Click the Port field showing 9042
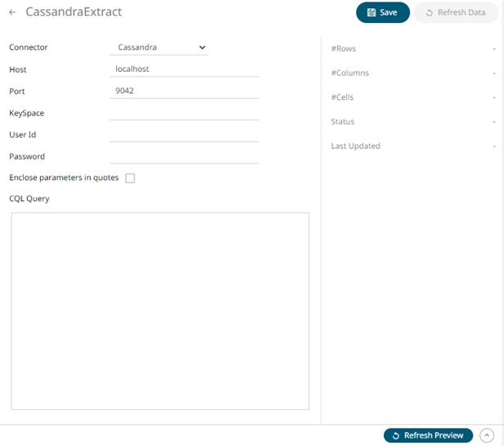 pyautogui.click(x=183, y=91)
